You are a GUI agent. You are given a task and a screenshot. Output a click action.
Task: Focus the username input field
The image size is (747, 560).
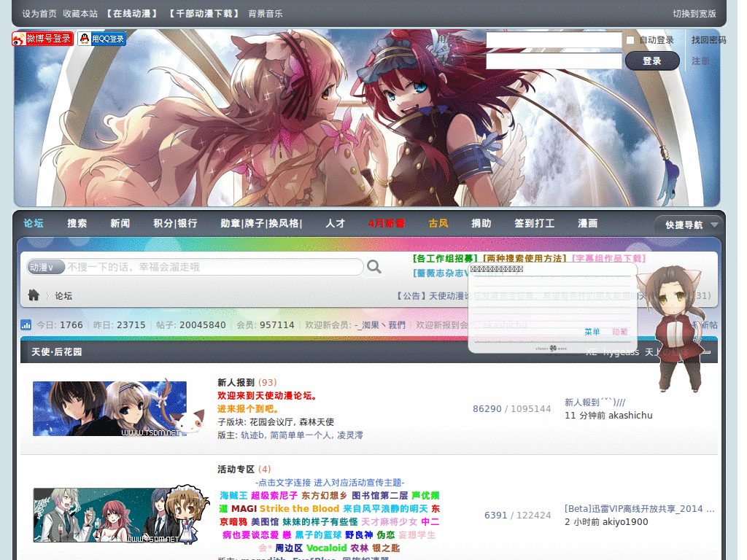pyautogui.click(x=554, y=40)
